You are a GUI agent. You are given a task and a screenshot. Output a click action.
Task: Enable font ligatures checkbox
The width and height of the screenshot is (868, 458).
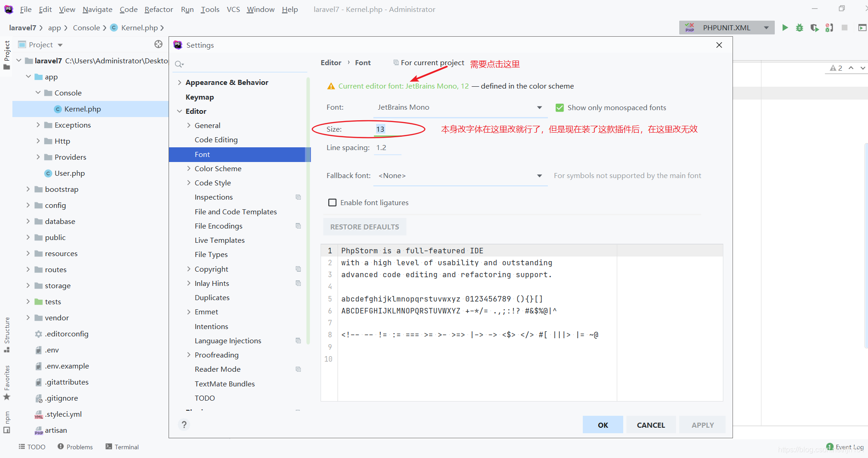(x=333, y=202)
